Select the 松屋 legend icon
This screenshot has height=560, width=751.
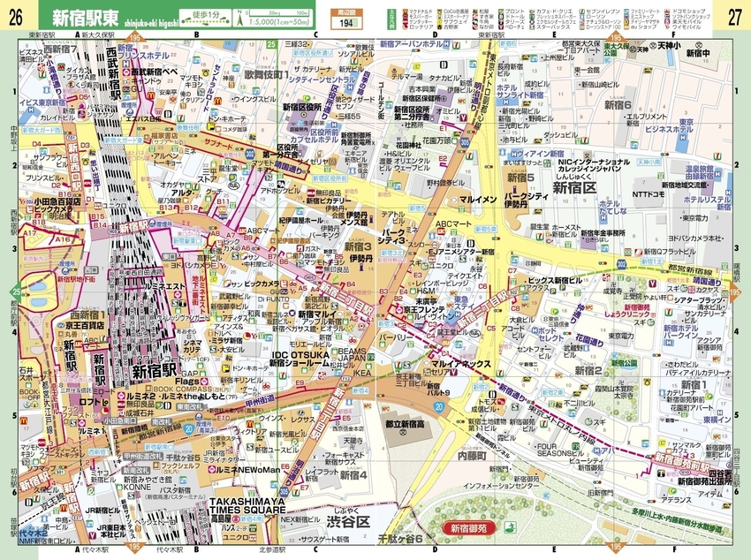tap(474, 11)
